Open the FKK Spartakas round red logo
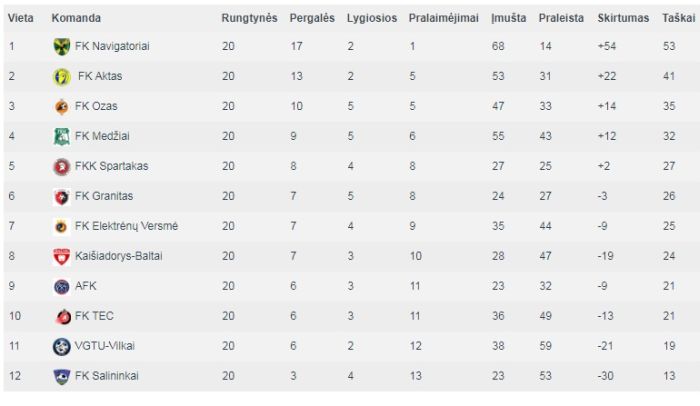This screenshot has height=406, width=700. pos(62,166)
